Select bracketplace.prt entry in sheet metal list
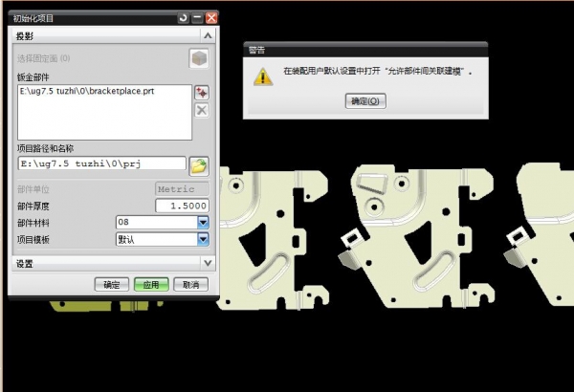Image resolution: width=574 pixels, height=392 pixels. click(x=87, y=91)
